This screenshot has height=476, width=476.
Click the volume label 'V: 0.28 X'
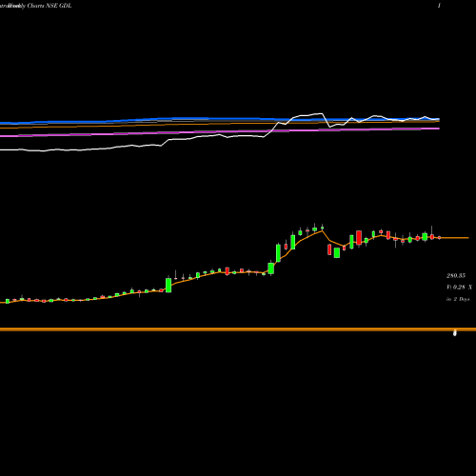(x=459, y=288)
